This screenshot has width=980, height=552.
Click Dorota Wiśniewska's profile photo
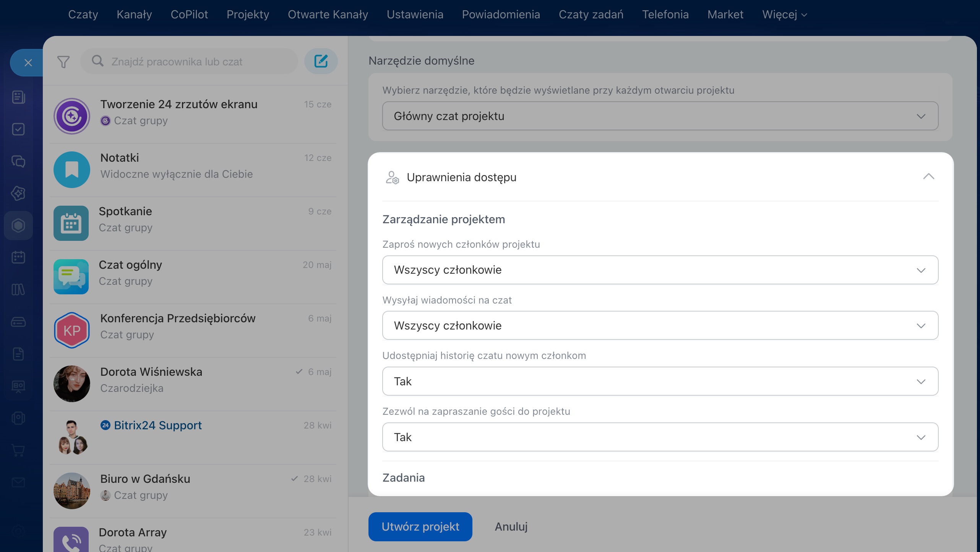pyautogui.click(x=72, y=384)
